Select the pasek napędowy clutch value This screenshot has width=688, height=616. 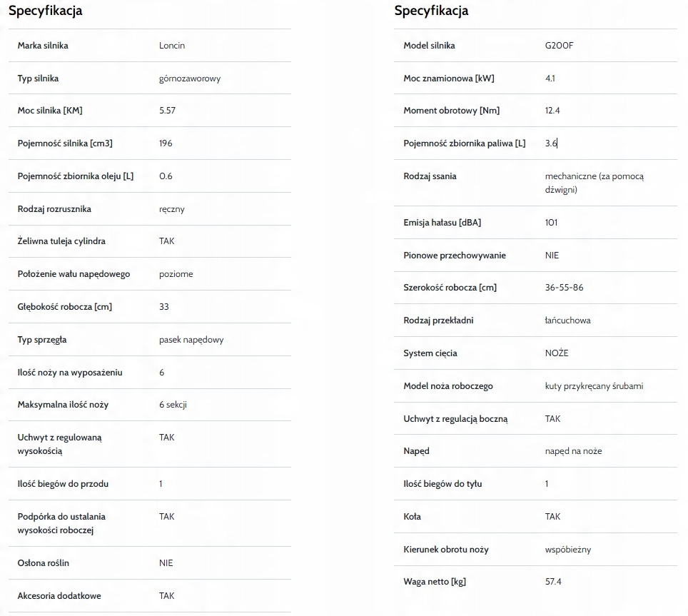click(191, 340)
